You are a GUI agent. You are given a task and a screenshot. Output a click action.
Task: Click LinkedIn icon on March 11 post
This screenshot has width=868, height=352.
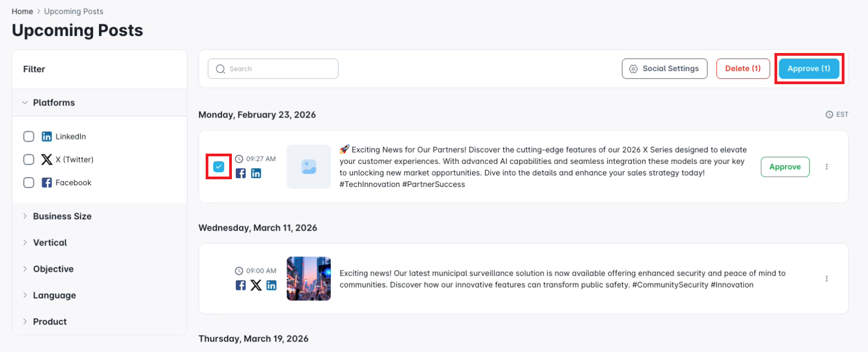click(x=271, y=285)
